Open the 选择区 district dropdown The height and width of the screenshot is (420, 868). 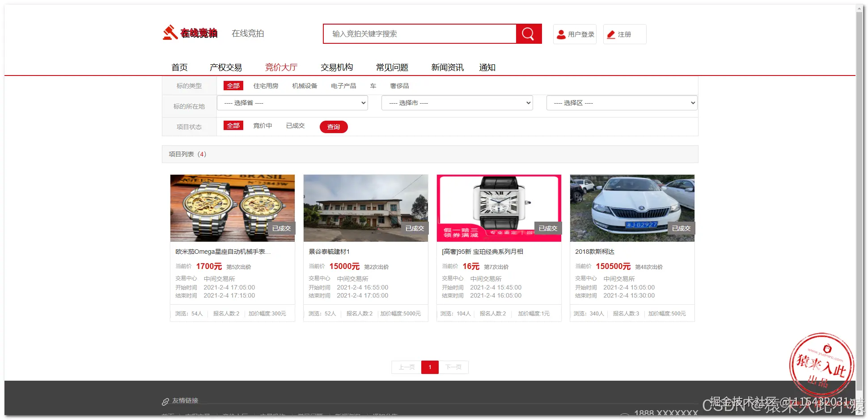coord(622,103)
